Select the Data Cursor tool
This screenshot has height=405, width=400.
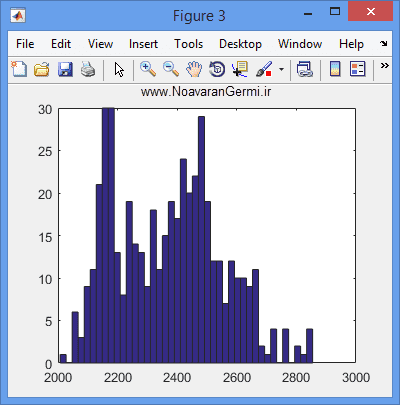point(240,69)
